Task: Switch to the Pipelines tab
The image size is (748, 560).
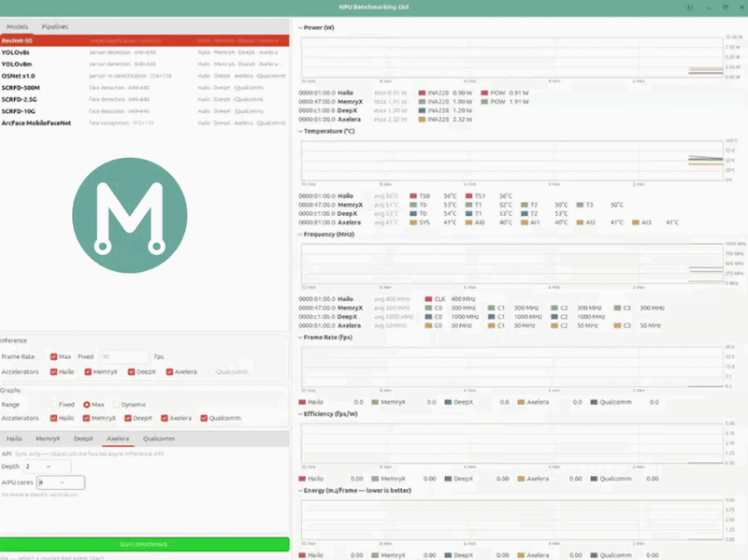Action: (55, 27)
